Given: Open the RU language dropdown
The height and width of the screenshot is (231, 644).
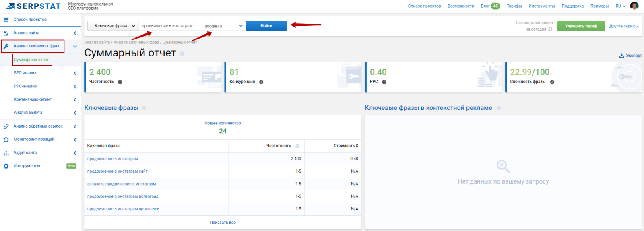Looking at the screenshot, I should click(x=621, y=6).
